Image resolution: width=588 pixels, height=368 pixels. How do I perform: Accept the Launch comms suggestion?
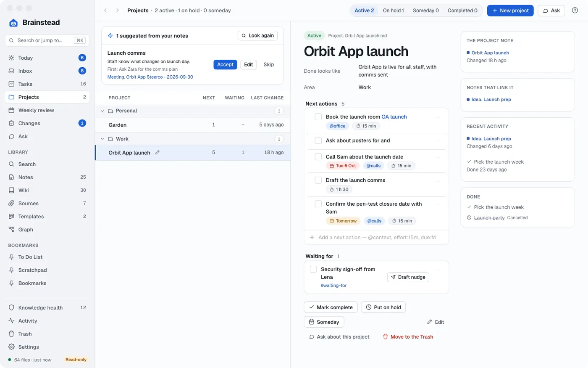(x=225, y=64)
